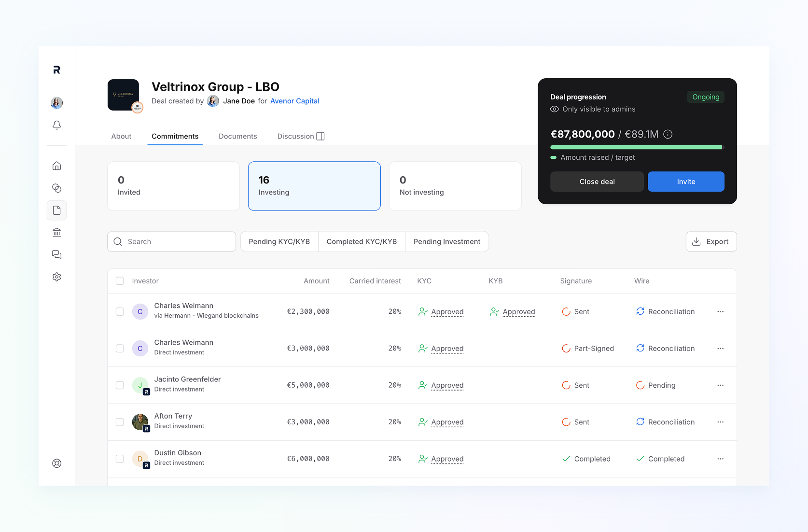Go to Home via house icon
Image resolution: width=808 pixels, height=532 pixels.
(56, 166)
